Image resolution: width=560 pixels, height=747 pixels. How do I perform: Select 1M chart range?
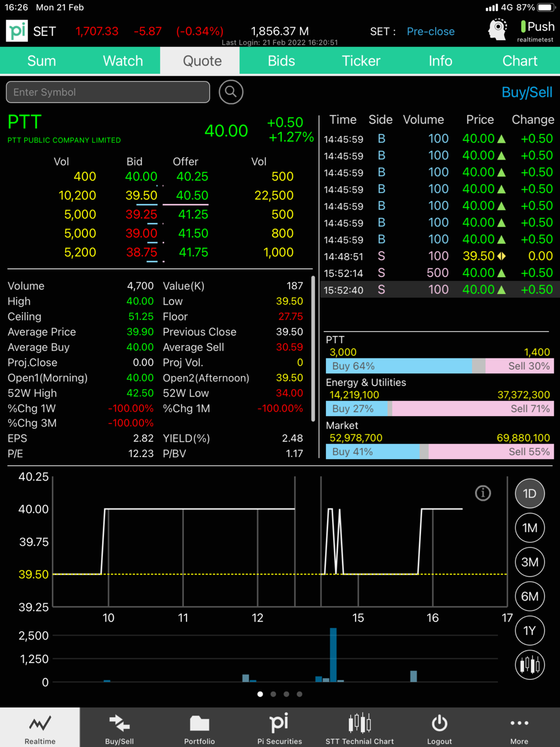[530, 527]
